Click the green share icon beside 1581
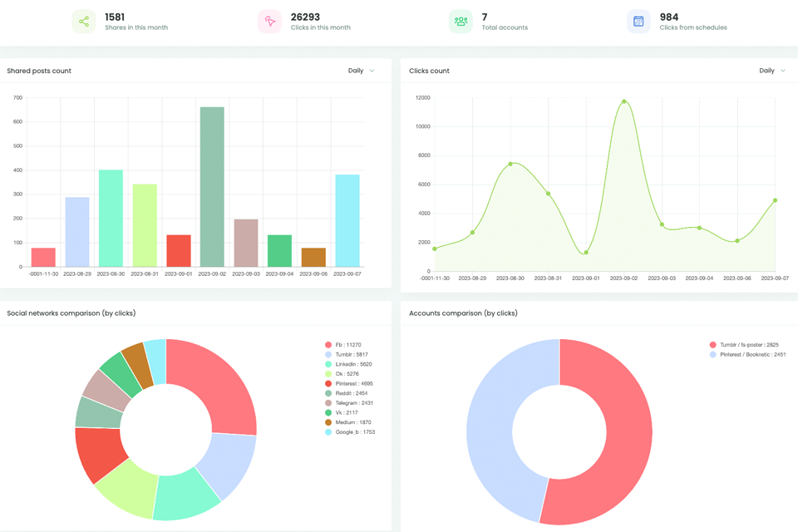The image size is (798, 532). [x=84, y=22]
